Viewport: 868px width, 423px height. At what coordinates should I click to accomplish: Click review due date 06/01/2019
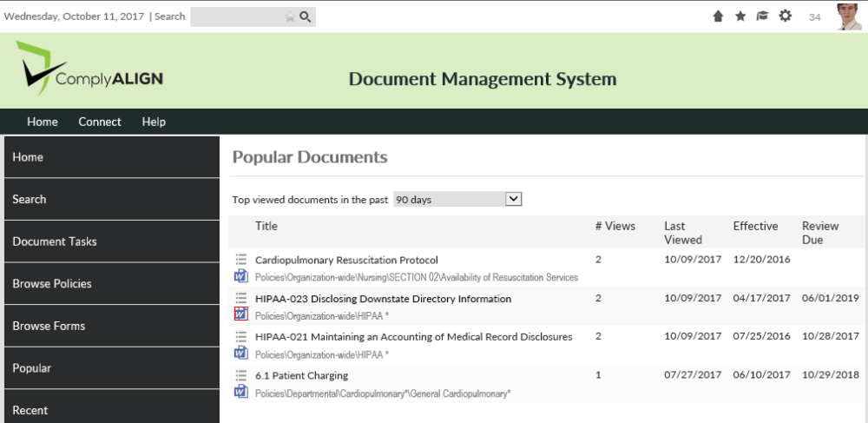(831, 299)
